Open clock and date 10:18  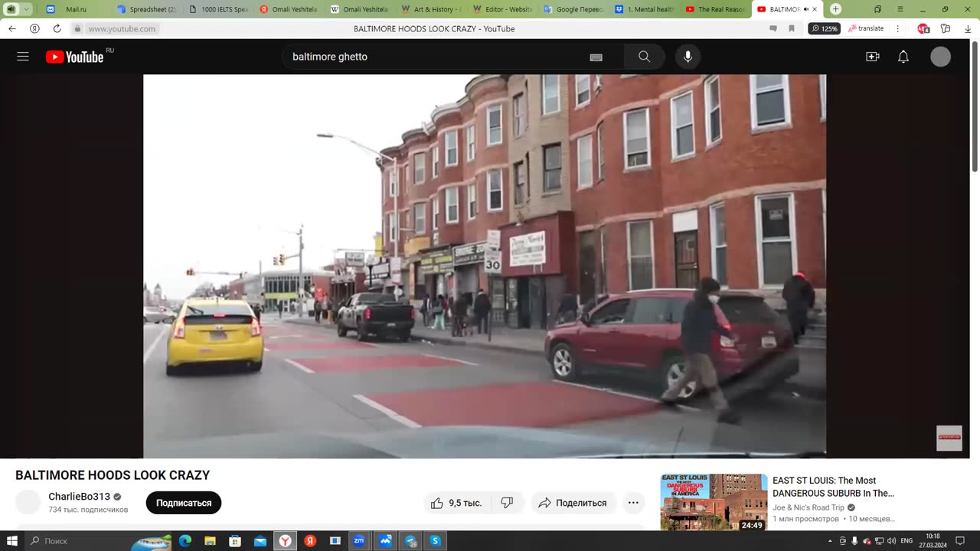coord(933,541)
